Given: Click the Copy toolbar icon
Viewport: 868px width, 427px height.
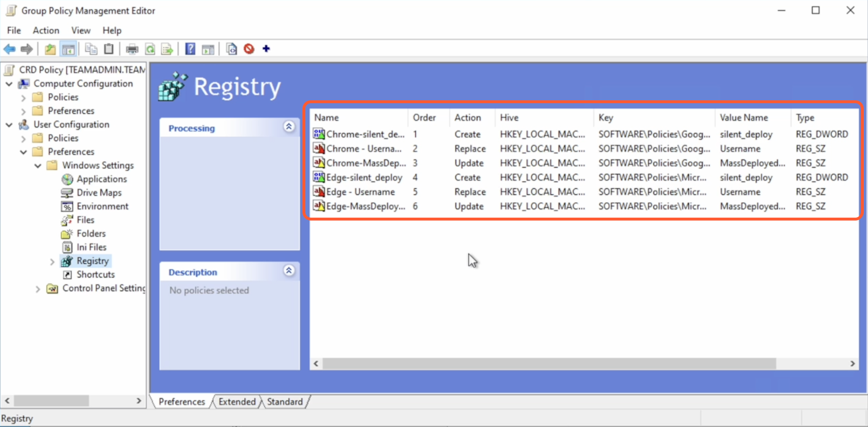Looking at the screenshot, I should click(90, 49).
